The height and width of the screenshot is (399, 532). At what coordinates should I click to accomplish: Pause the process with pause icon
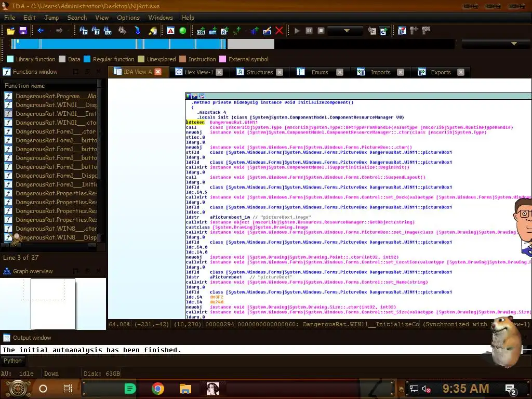[309, 31]
